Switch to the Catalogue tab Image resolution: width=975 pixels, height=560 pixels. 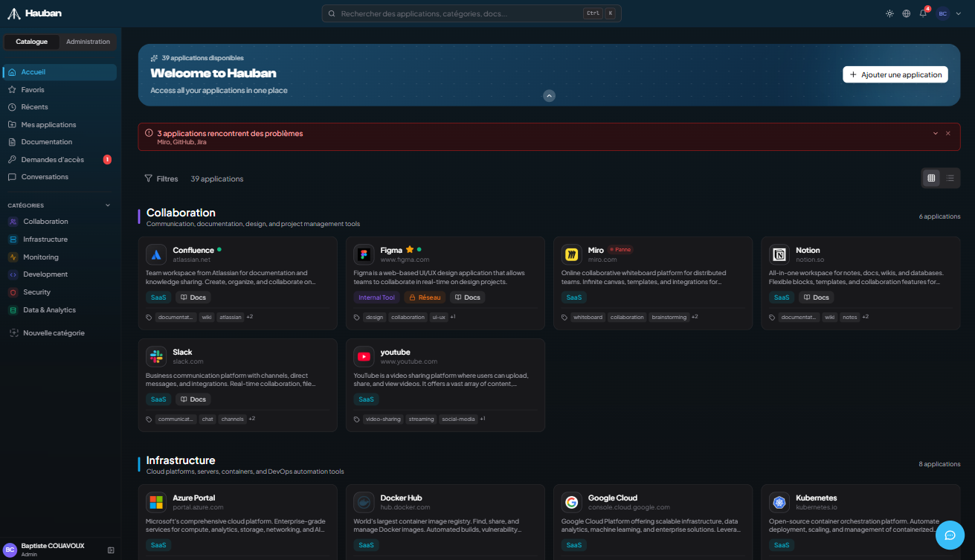[x=32, y=42]
